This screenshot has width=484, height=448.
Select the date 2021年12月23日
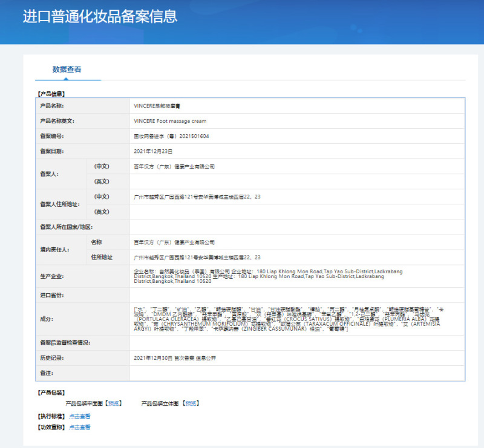click(153, 151)
